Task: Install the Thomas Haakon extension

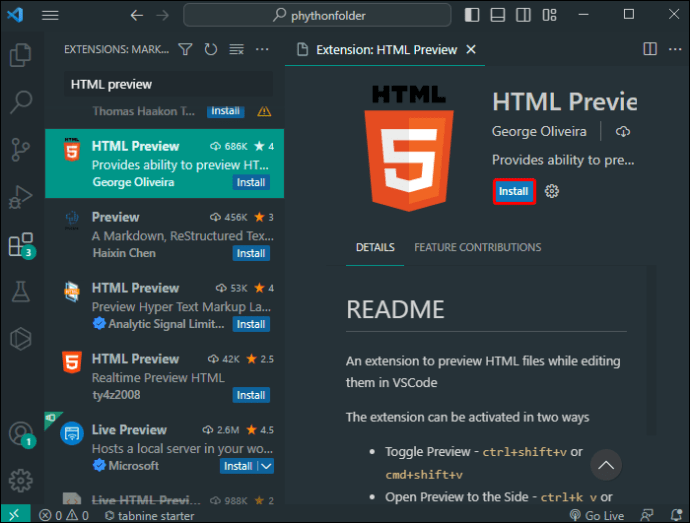Action: [225, 110]
